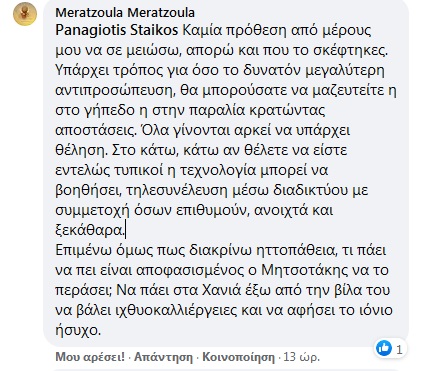Click the final word ήσυχο. of comment
The width and height of the screenshot is (431, 371).
click(78, 330)
